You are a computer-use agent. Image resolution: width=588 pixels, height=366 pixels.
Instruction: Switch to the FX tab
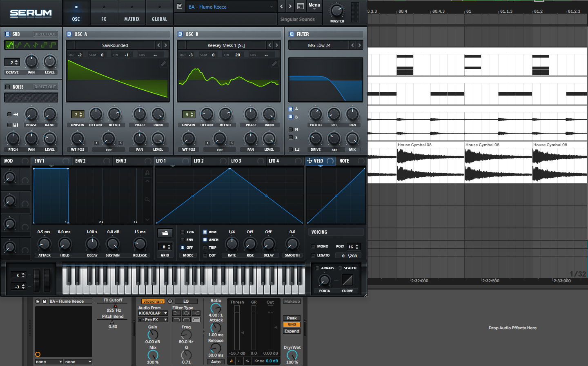click(104, 13)
